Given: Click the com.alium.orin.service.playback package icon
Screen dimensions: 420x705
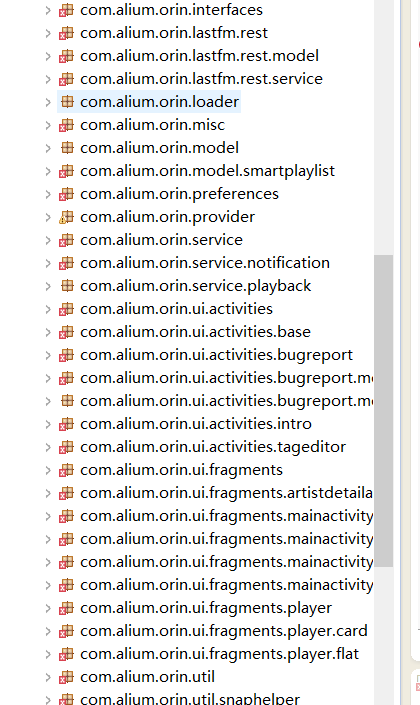Looking at the screenshot, I should pos(67,286).
